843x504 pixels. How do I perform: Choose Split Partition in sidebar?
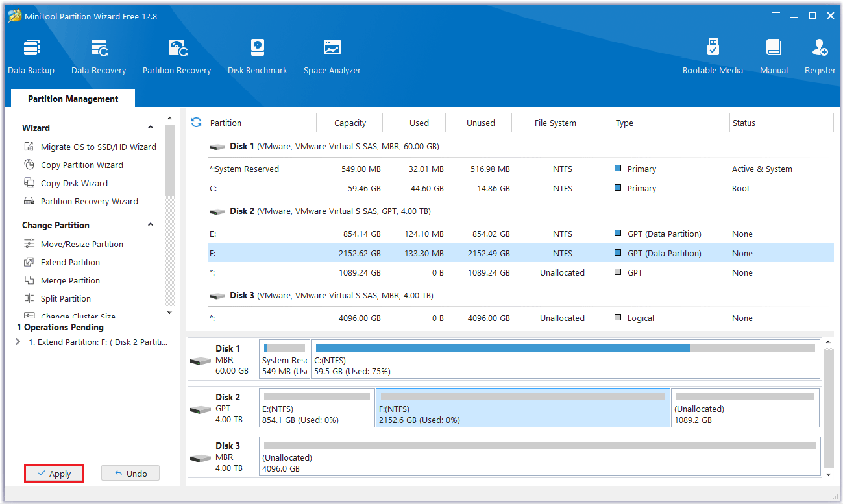click(58, 298)
